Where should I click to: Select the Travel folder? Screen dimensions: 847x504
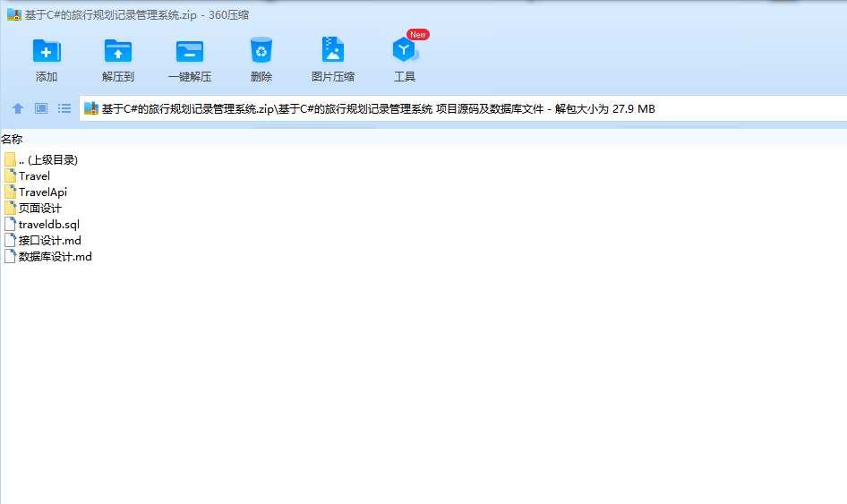point(27,176)
